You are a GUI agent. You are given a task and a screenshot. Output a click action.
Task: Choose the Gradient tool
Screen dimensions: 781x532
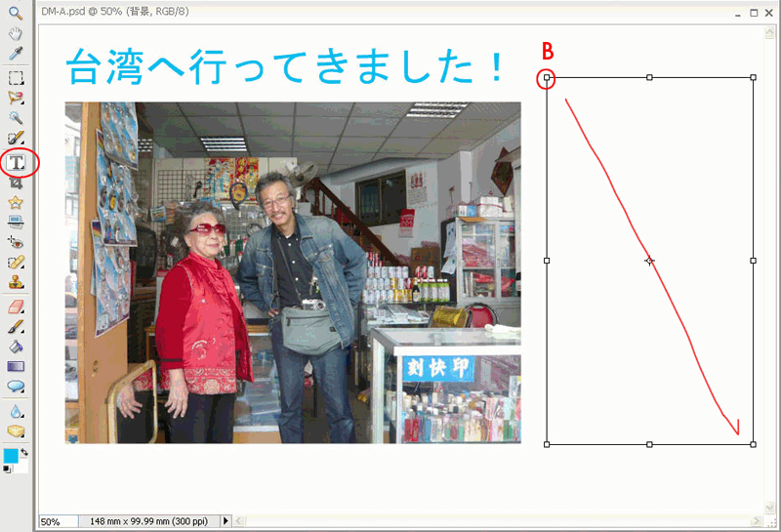[16, 367]
